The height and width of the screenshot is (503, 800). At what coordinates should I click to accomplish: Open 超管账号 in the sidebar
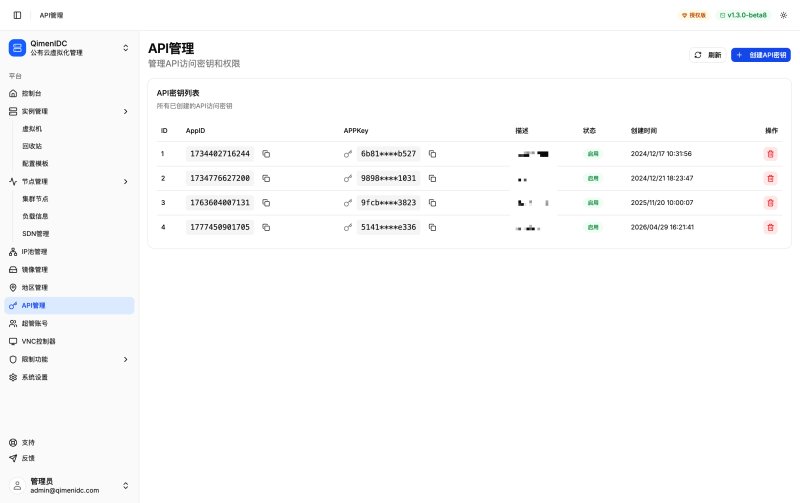(x=69, y=323)
